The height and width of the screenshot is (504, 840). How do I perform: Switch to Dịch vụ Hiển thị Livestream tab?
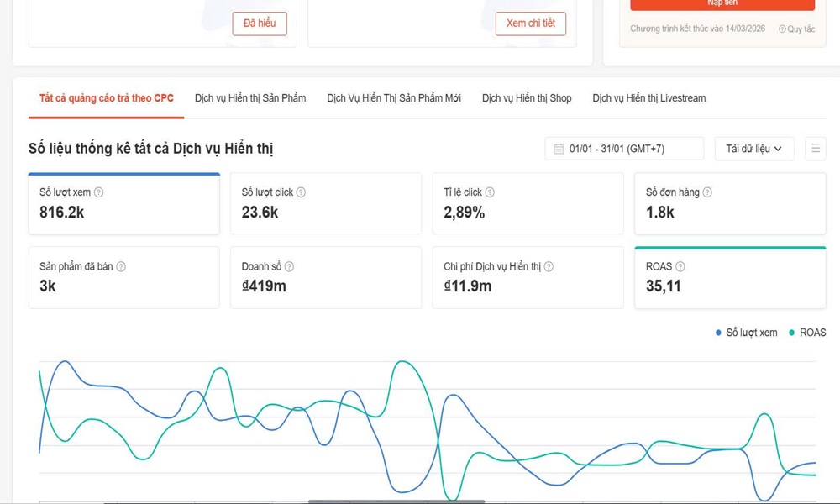coord(648,98)
